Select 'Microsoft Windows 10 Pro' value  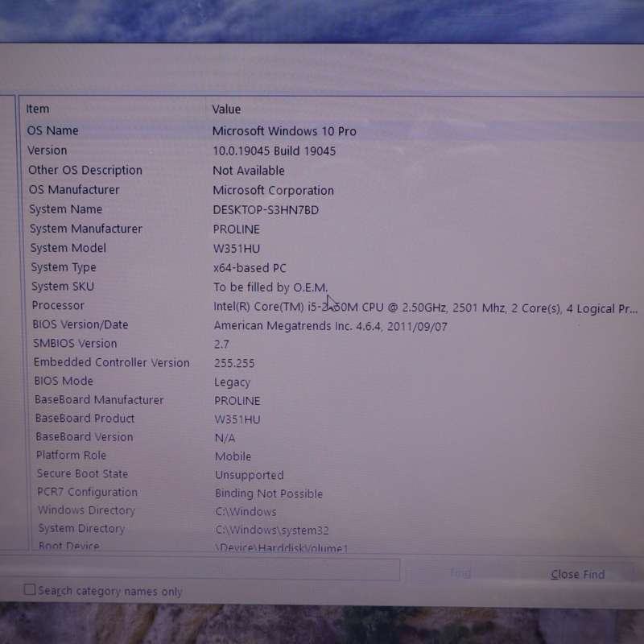pyautogui.click(x=284, y=131)
